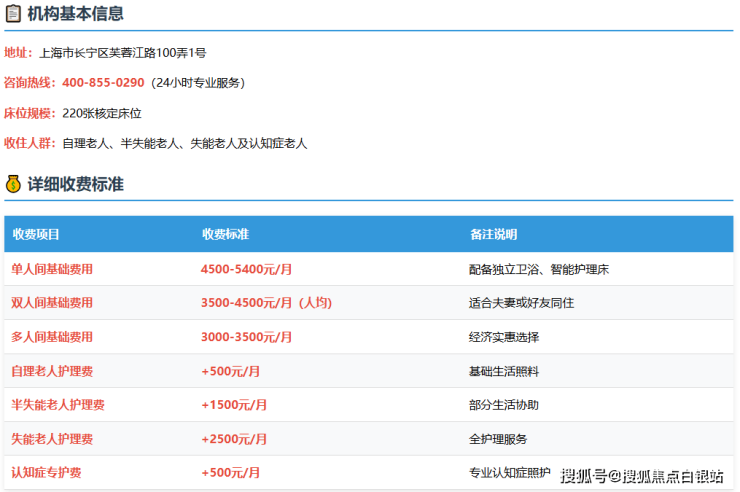Select the address text 上海市长宁区芙蓉江路100弄1号
740x492 pixels.
122,53
